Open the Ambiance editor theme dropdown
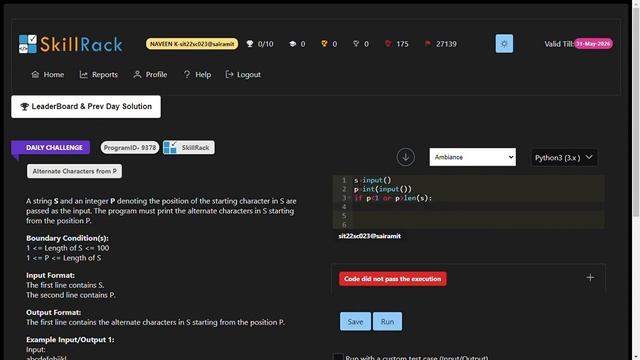The image size is (640, 360). 473,157
